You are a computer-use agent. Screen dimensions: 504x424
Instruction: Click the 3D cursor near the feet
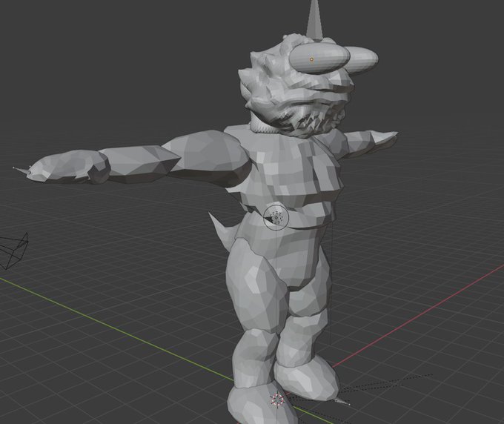pos(277,400)
